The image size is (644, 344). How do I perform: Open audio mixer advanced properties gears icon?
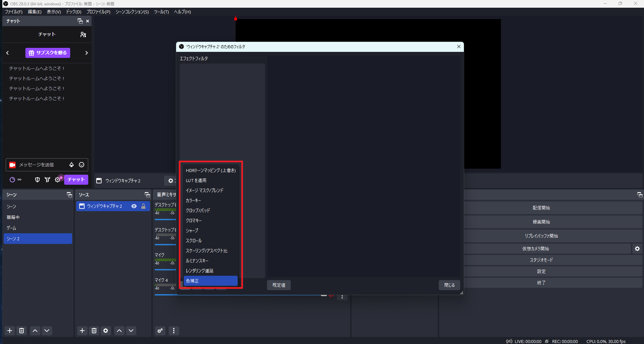(x=160, y=331)
